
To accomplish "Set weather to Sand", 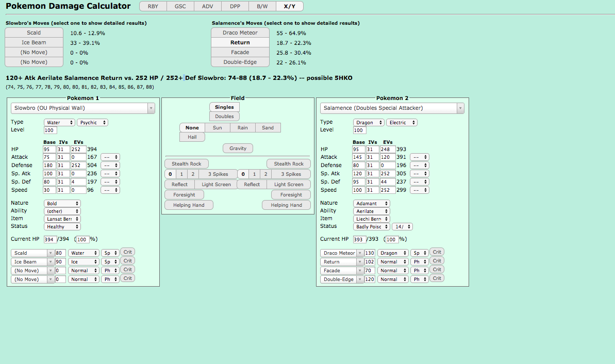I will [268, 127].
